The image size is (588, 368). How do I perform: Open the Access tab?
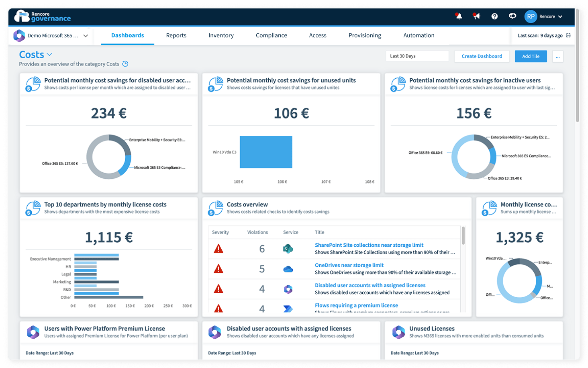coord(318,35)
